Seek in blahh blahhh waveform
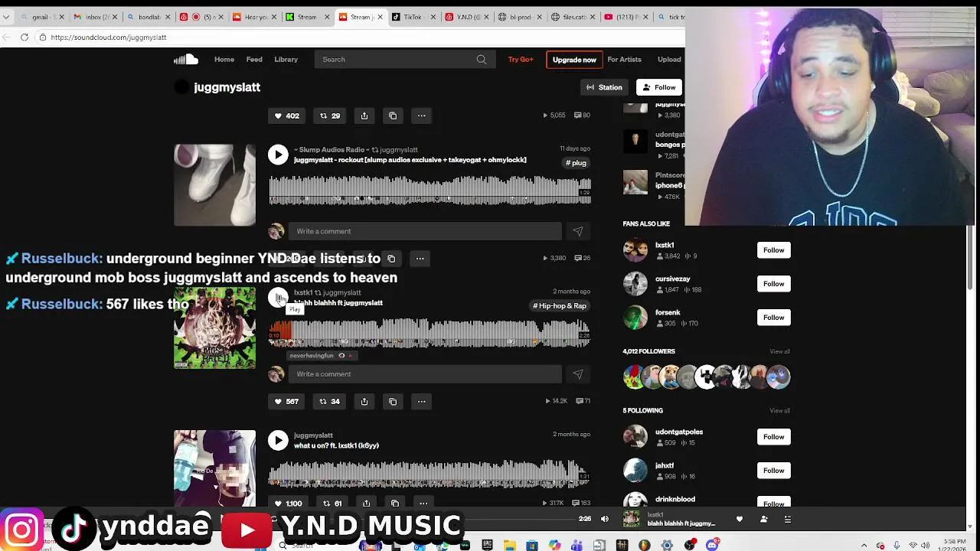980x551 pixels. (x=430, y=334)
